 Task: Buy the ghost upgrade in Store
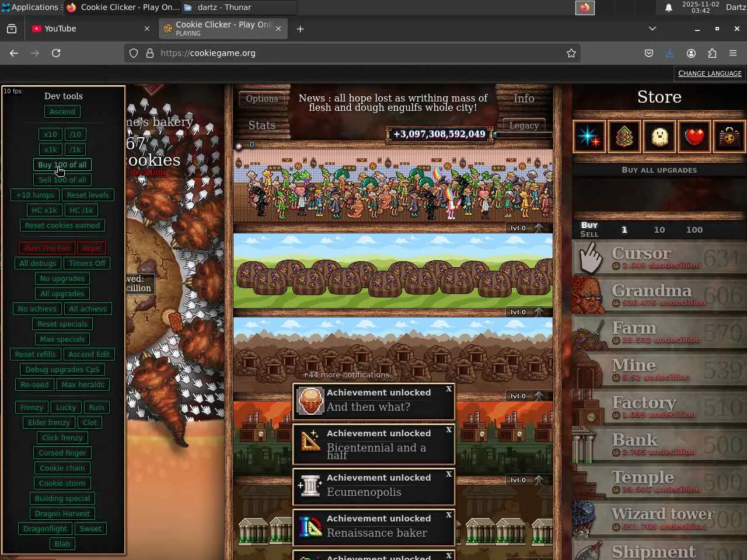[659, 136]
